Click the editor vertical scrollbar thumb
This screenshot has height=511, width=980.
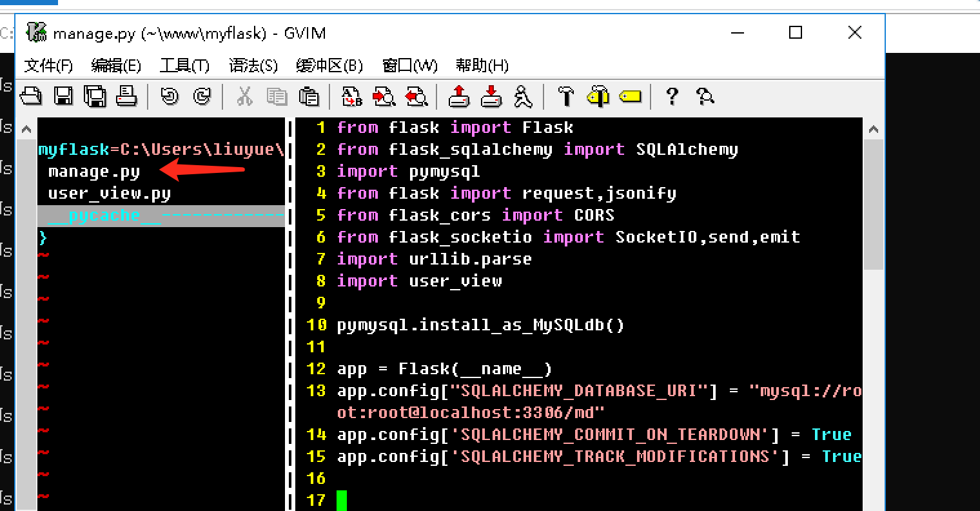point(873,205)
